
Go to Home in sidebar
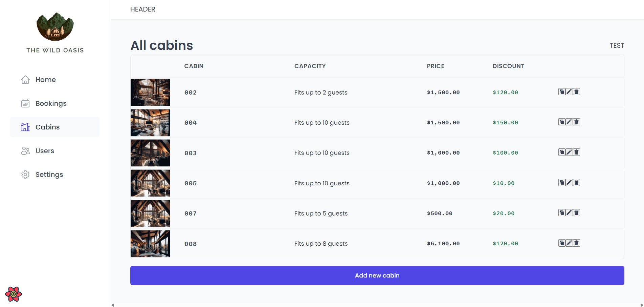pos(45,80)
